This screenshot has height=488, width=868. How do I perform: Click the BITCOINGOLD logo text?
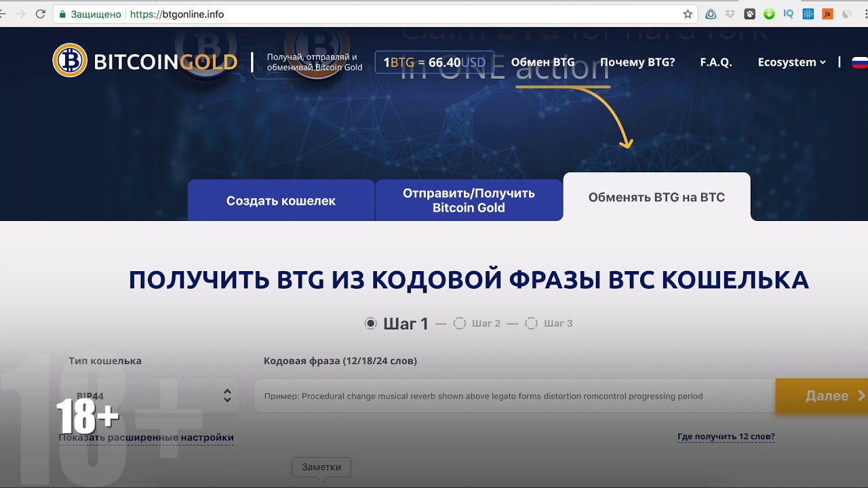(x=165, y=62)
